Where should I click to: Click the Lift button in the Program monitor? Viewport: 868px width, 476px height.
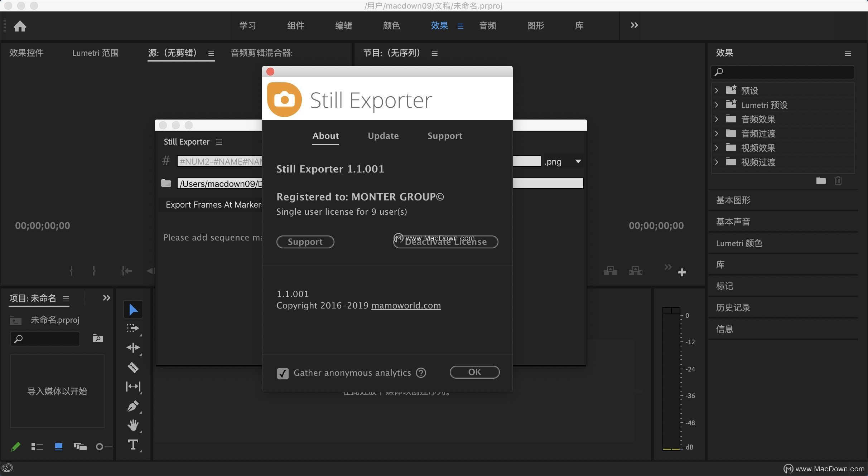click(611, 271)
